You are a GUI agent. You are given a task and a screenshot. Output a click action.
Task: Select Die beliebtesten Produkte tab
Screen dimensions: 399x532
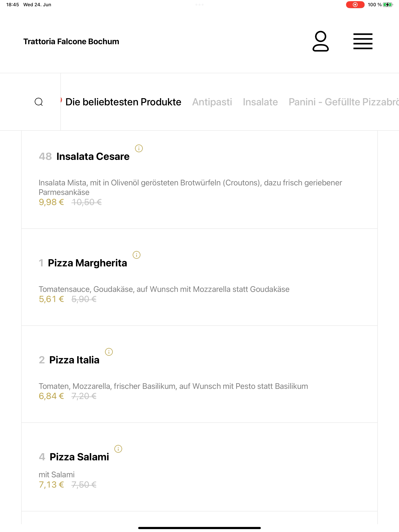123,102
